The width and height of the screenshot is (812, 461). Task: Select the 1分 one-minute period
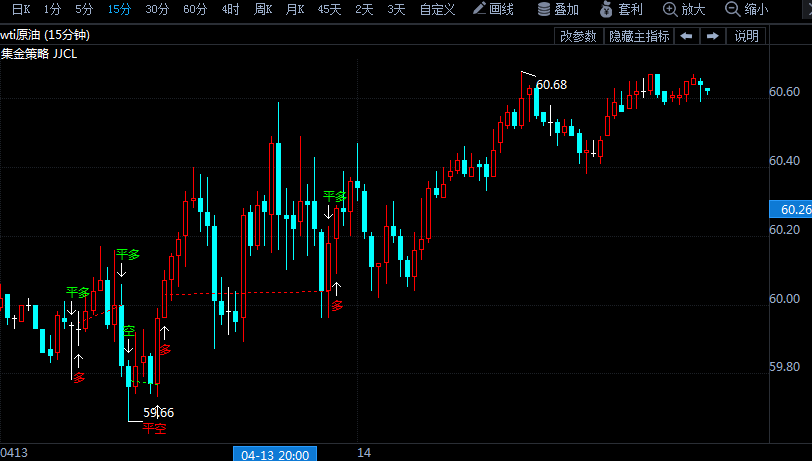(x=52, y=9)
